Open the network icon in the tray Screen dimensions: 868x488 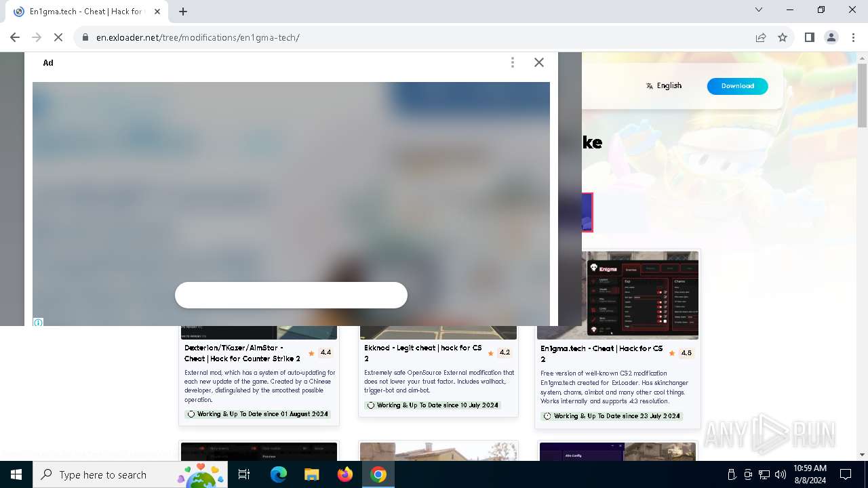pos(764,474)
